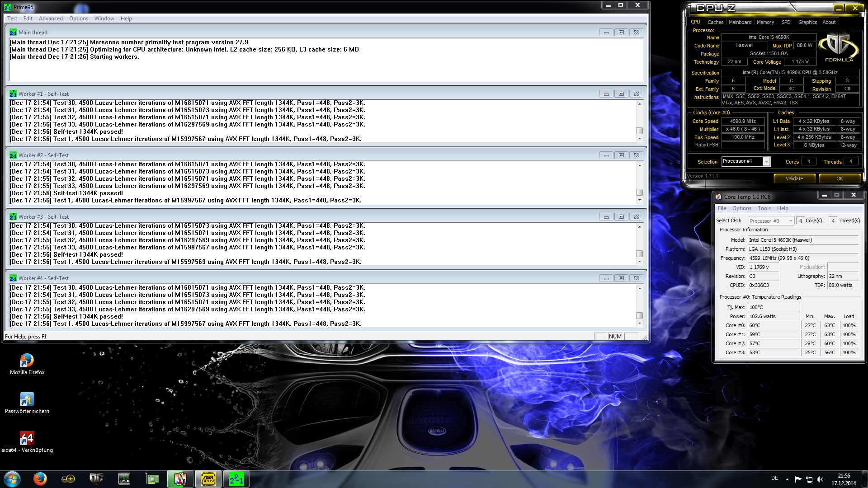Open the Core Temp Options menu
Image resolution: width=868 pixels, height=488 pixels.
[742, 208]
